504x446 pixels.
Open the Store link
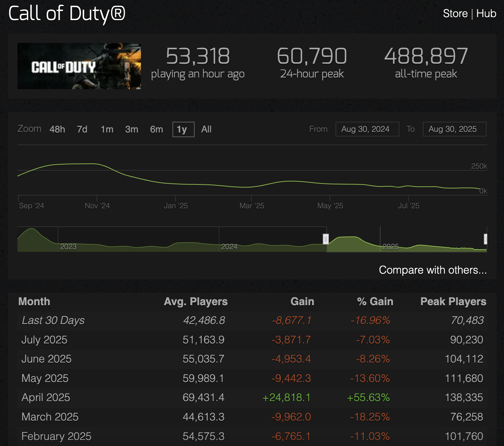coord(455,13)
